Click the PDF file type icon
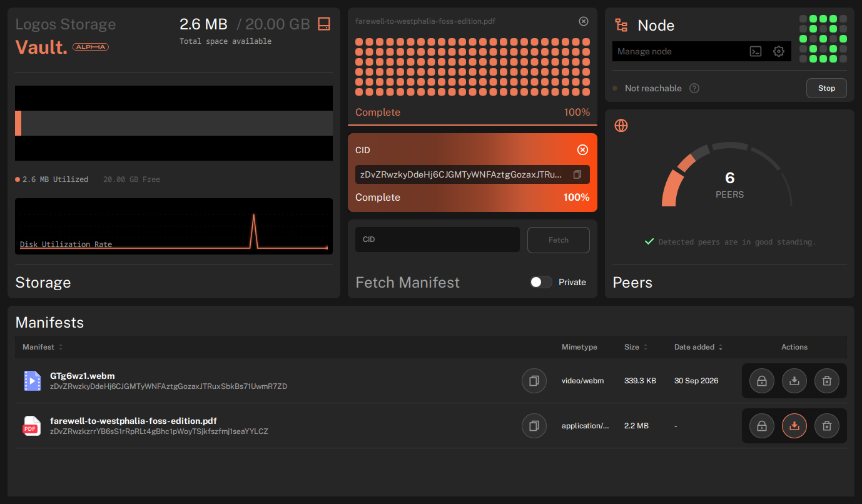 click(x=32, y=426)
